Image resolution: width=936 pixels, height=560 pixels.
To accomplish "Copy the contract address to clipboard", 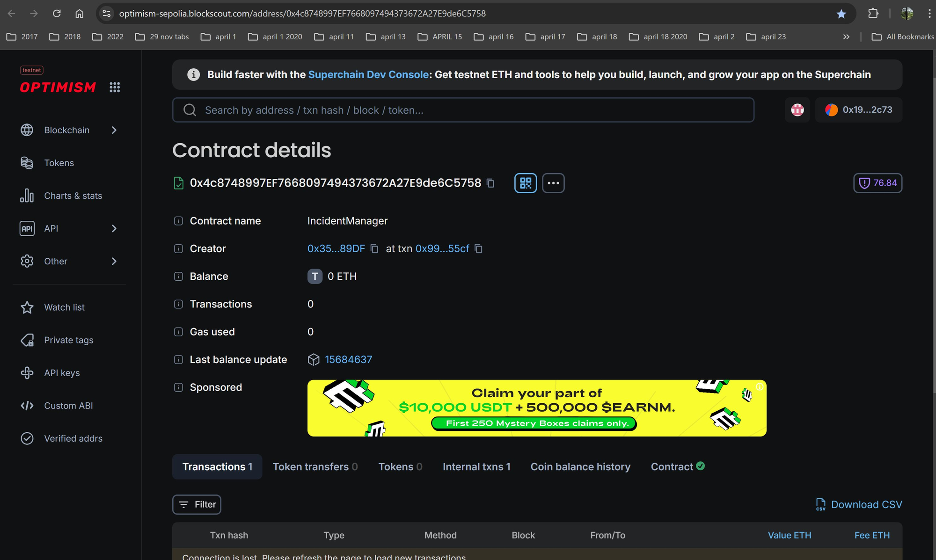I will [490, 183].
